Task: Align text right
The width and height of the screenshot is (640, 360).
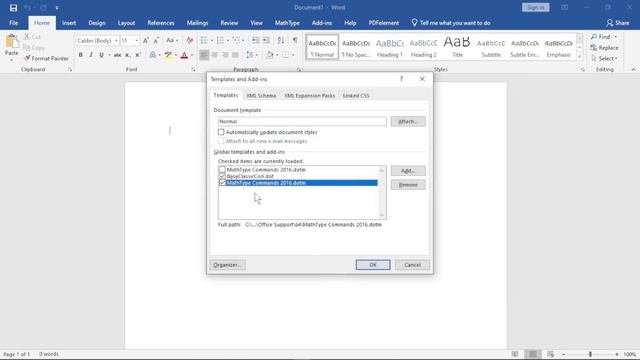Action: 225,55
